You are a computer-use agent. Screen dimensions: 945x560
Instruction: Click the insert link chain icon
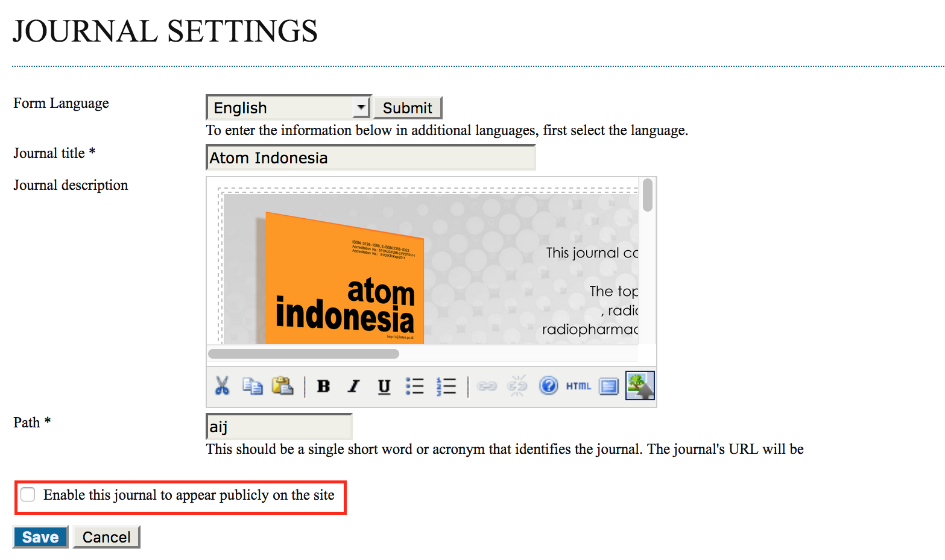487,386
